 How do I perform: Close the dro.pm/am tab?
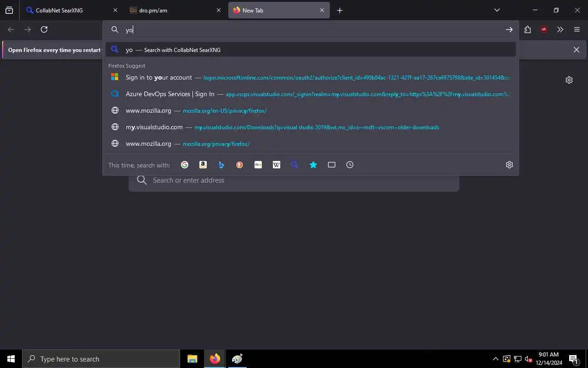click(219, 10)
